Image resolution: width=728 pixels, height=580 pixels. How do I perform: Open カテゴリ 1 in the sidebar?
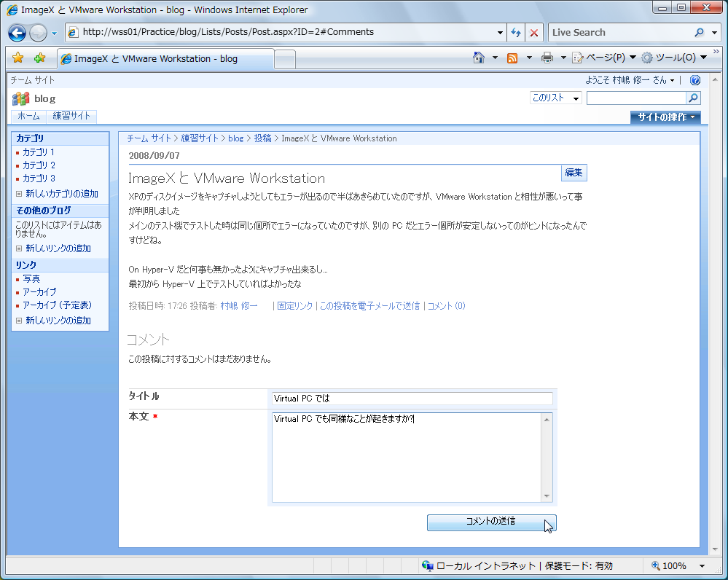click(39, 152)
